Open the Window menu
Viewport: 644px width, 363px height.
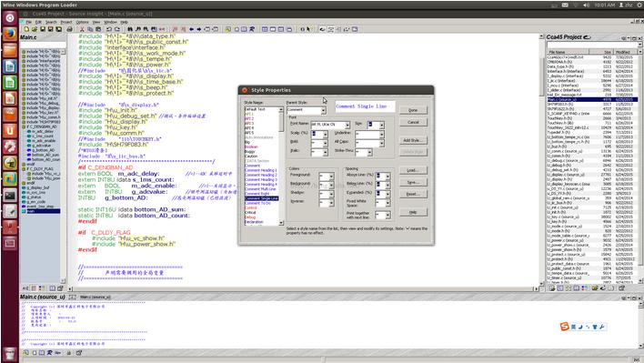[110, 22]
